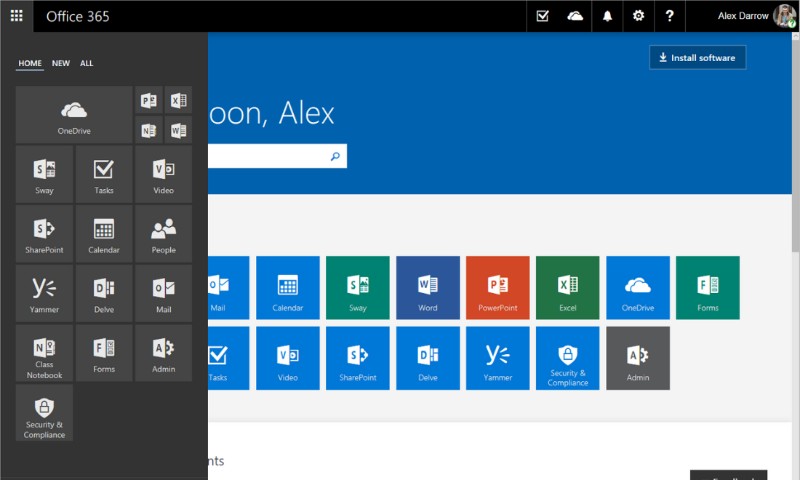Click the tasks checkmark icon in header
Screen dimensions: 800x480
543,16
